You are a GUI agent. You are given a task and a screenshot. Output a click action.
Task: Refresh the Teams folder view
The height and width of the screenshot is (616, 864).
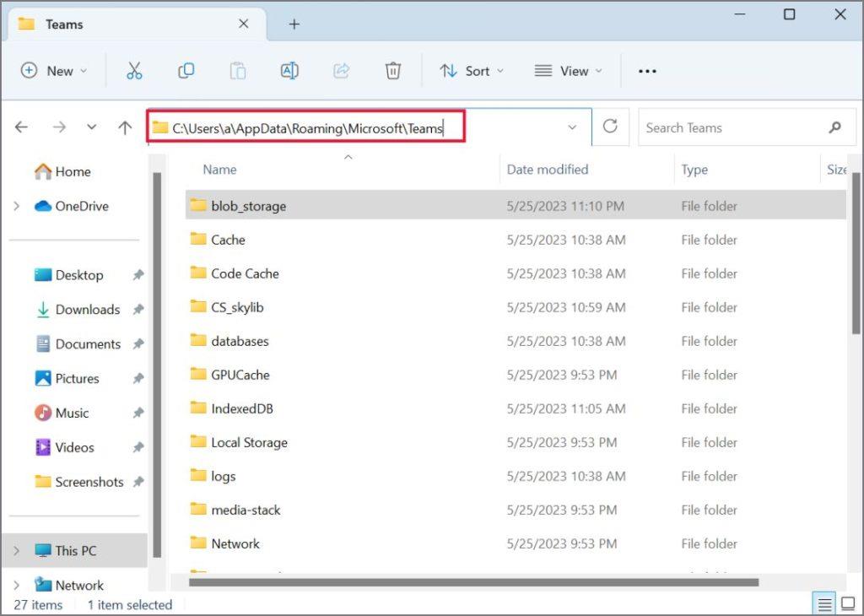pos(610,127)
